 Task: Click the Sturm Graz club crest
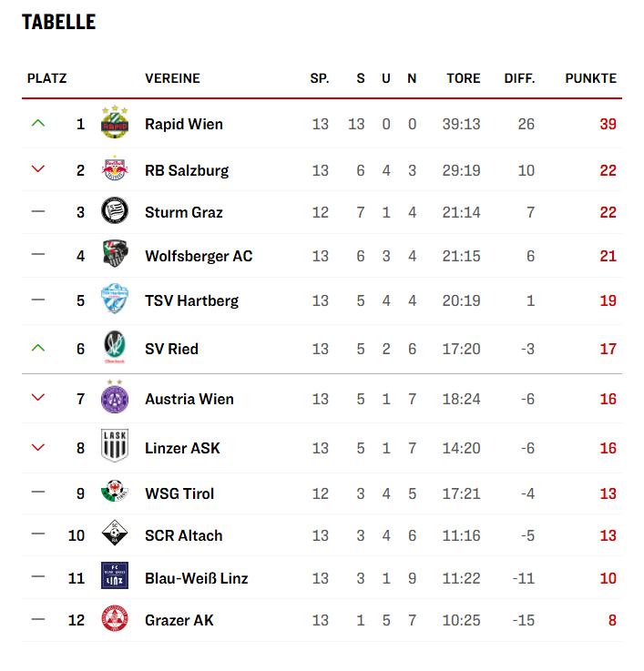(x=114, y=212)
